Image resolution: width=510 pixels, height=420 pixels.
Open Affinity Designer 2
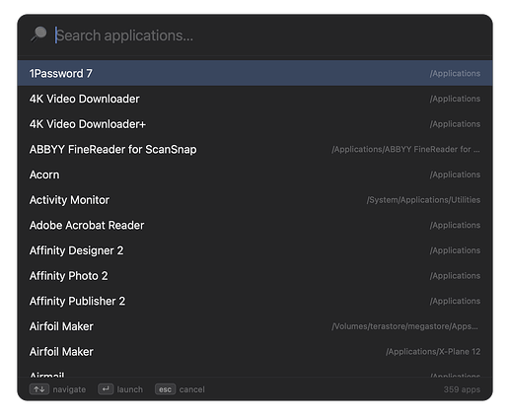point(255,250)
